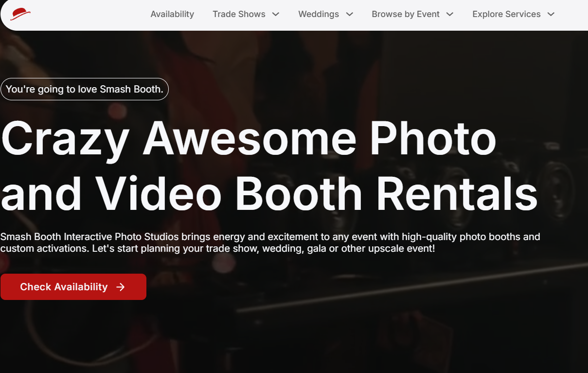Expand the Weddings chevron arrow
Viewport: 588px width, 373px height.
[350, 14]
